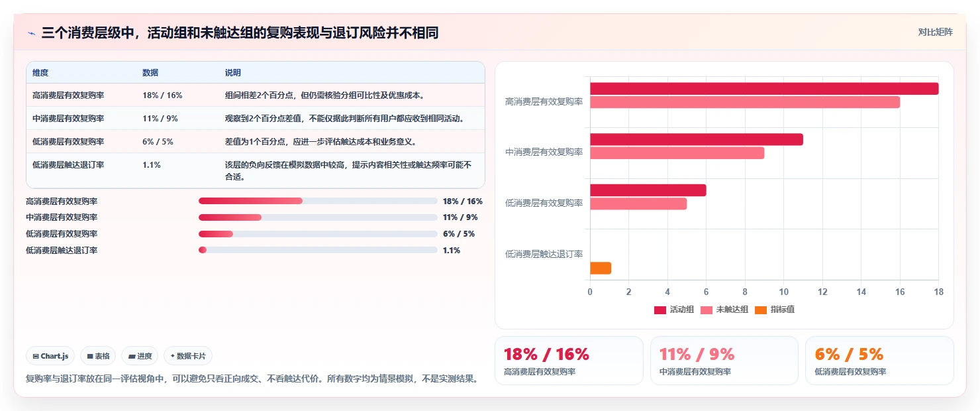Click the 11% / 9% data card
The image size is (980, 411).
coord(724,361)
